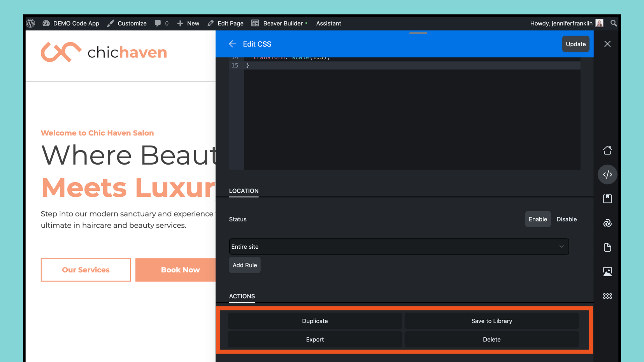Click the Update button
The height and width of the screenshot is (362, 644).
coord(576,44)
